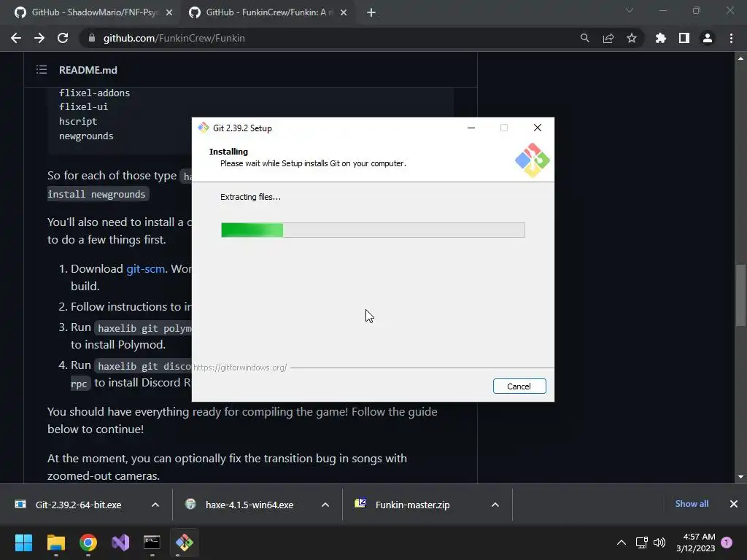This screenshot has width=747, height=560.
Task: Click the Git Setup taskbar icon
Action: tap(185, 542)
